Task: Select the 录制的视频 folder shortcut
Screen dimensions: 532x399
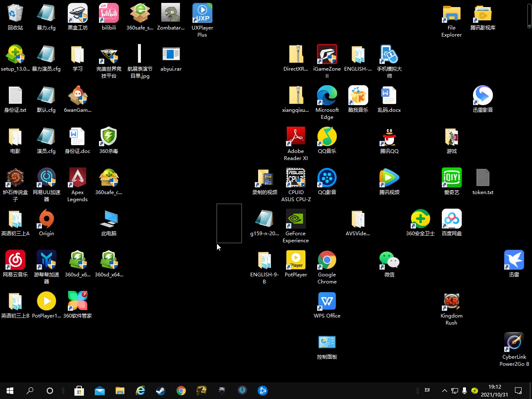Action: (x=265, y=181)
